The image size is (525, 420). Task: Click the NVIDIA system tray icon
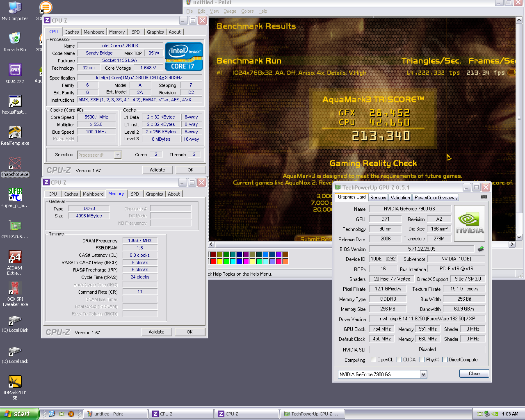pos(495,414)
